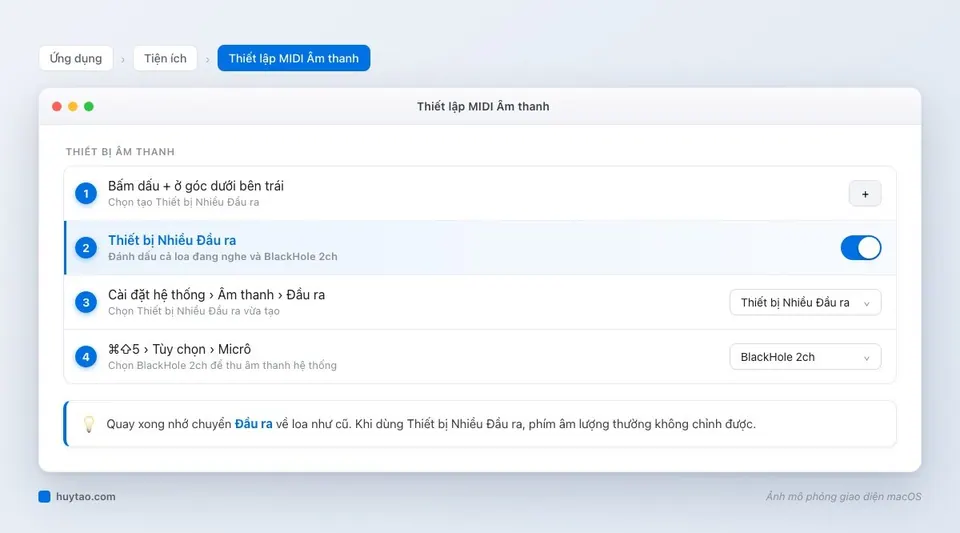Maximize window with the green button
960x533 pixels.
coord(89,106)
